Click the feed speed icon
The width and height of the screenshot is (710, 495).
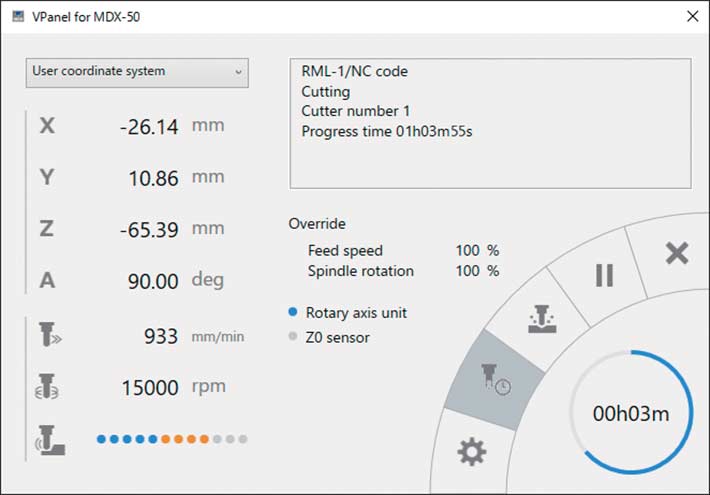(48, 336)
